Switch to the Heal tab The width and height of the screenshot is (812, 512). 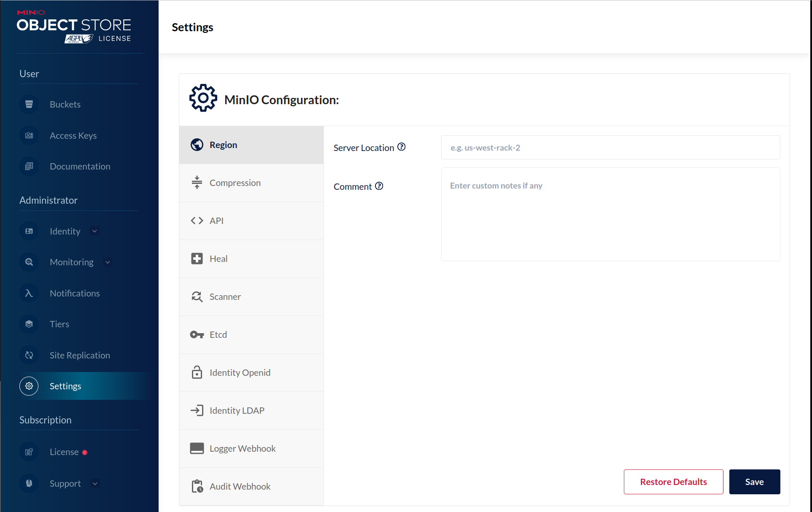[251, 259]
